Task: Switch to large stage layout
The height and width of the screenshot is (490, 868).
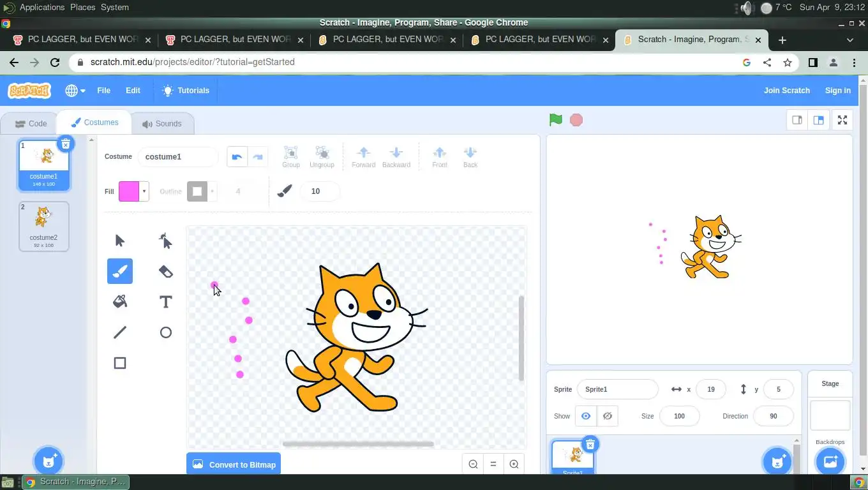Action: pyautogui.click(x=818, y=120)
